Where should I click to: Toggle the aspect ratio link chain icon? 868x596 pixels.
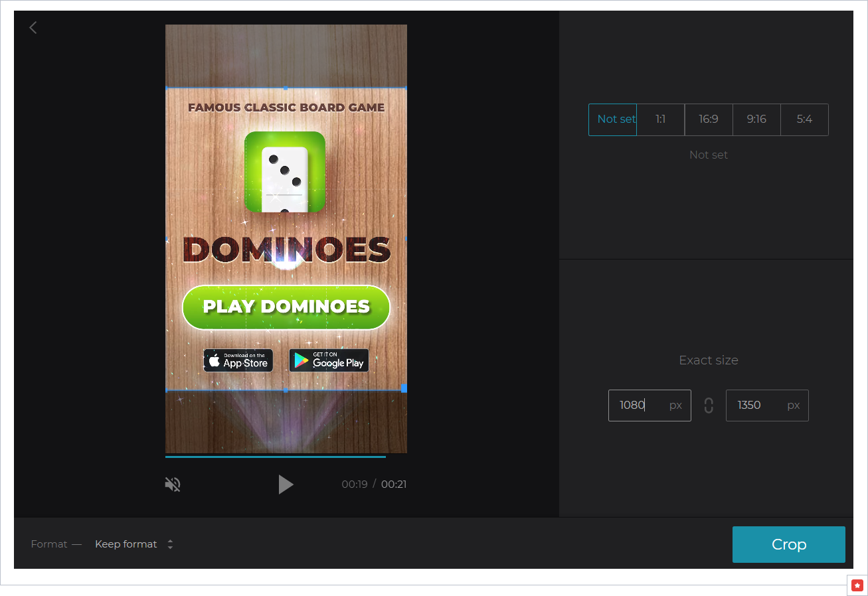click(x=709, y=406)
